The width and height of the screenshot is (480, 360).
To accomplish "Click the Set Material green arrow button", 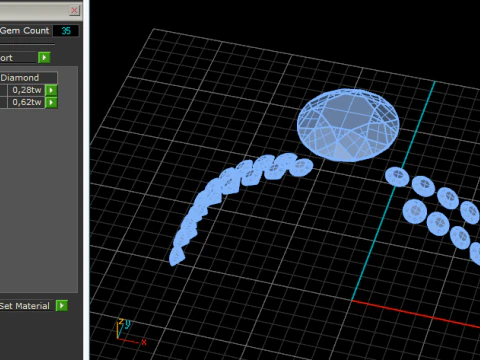I will pyautogui.click(x=62, y=306).
